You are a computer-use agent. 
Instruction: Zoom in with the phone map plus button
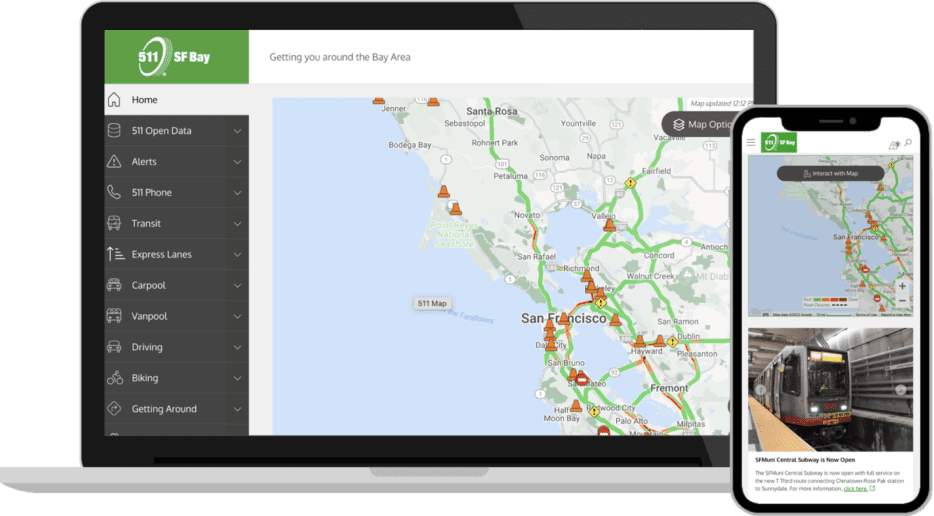pos(902,286)
